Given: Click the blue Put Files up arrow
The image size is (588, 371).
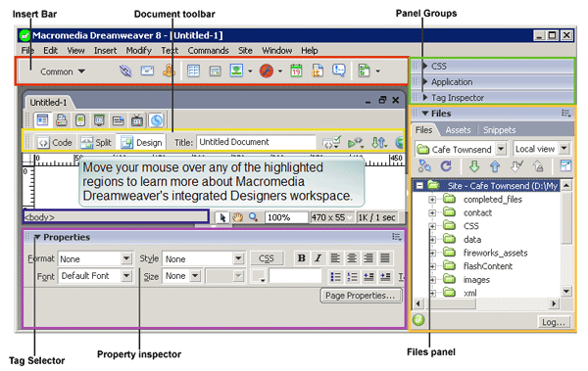Looking at the screenshot, I should (x=495, y=166).
